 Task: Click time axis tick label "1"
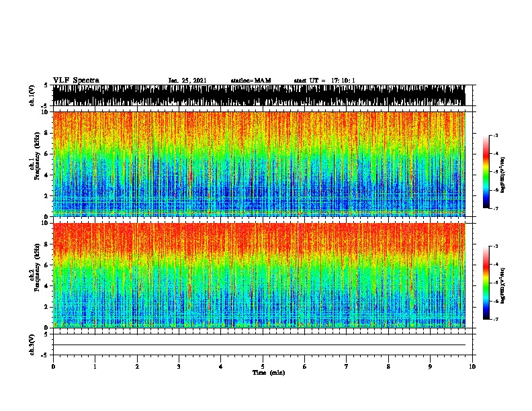pos(95,367)
